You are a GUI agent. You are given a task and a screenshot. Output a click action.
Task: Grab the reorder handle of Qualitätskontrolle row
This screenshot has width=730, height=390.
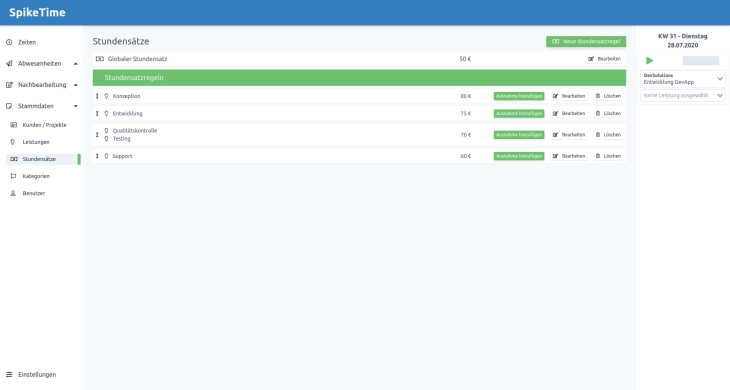[x=97, y=135]
